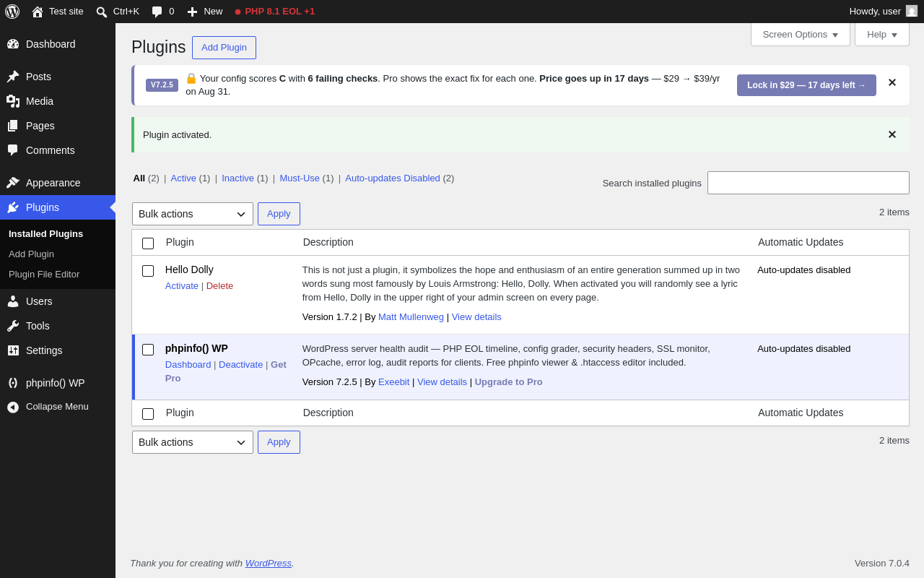Screen dimensions: 924x578
Task: Click the Add Plugin button by title
Action: (224, 48)
